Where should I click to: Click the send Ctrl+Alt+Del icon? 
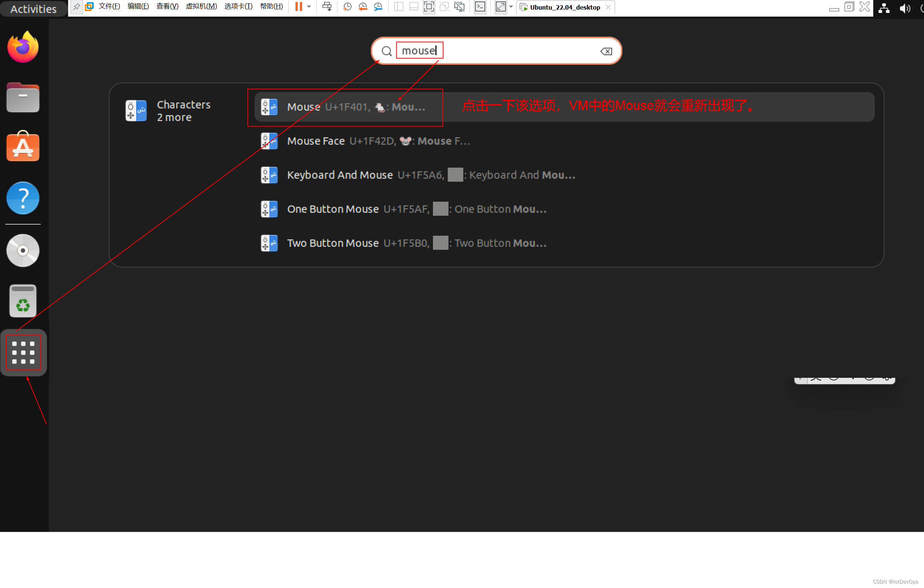(x=327, y=7)
